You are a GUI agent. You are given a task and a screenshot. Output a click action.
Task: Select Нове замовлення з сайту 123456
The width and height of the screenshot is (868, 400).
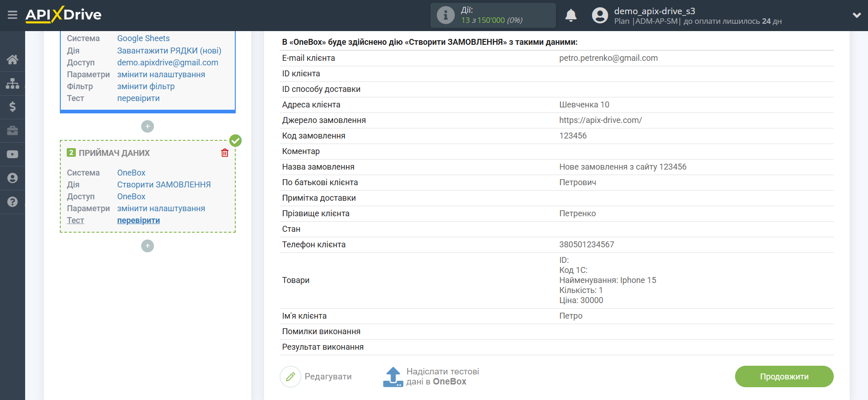pyautogui.click(x=623, y=167)
